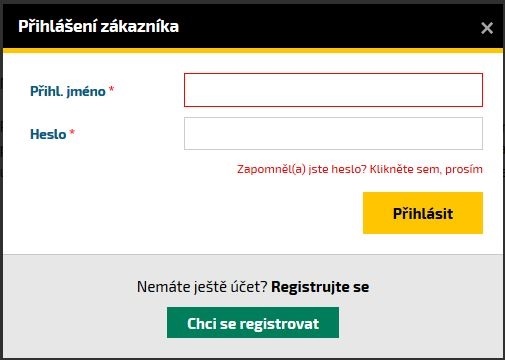
Task: Focus the Heslo password field
Action: tap(333, 133)
